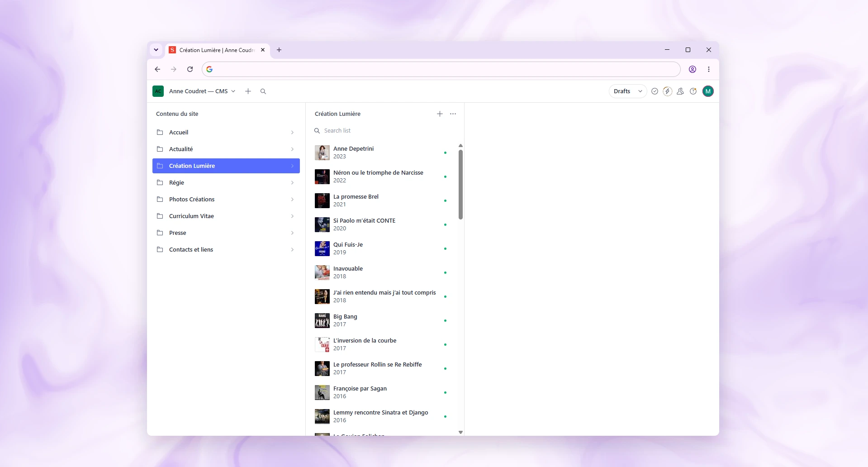The width and height of the screenshot is (868, 467).
Task: Open the Création Lumière pane options menu
Action: [x=453, y=114]
